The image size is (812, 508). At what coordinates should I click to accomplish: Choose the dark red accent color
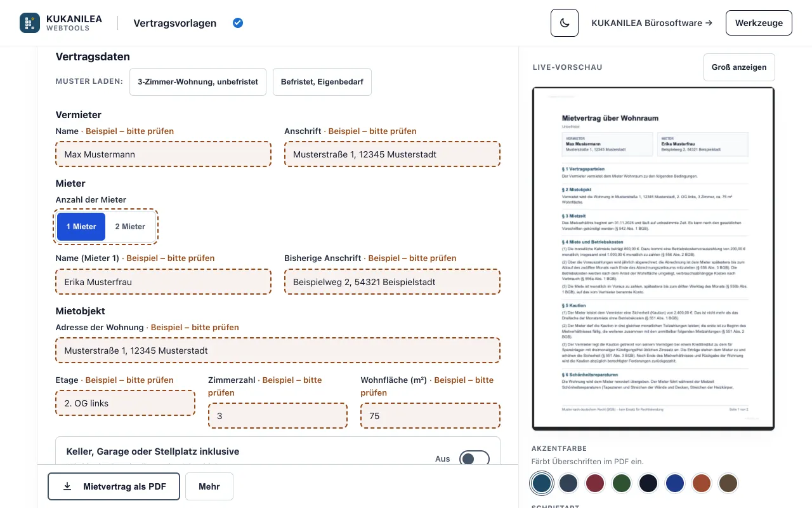(x=595, y=484)
